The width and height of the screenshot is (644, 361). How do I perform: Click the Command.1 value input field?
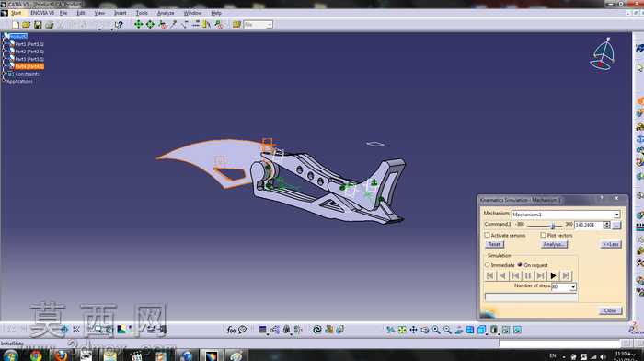coord(588,225)
